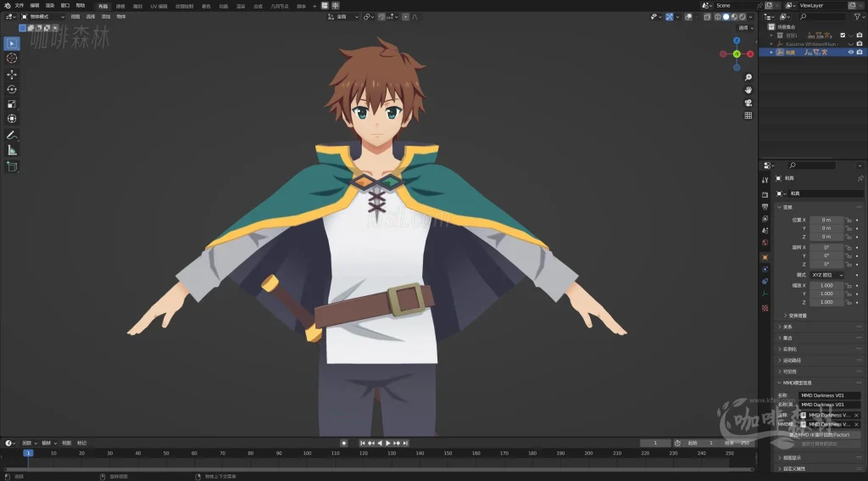Click the blue Z axis on gizmo

tap(737, 41)
